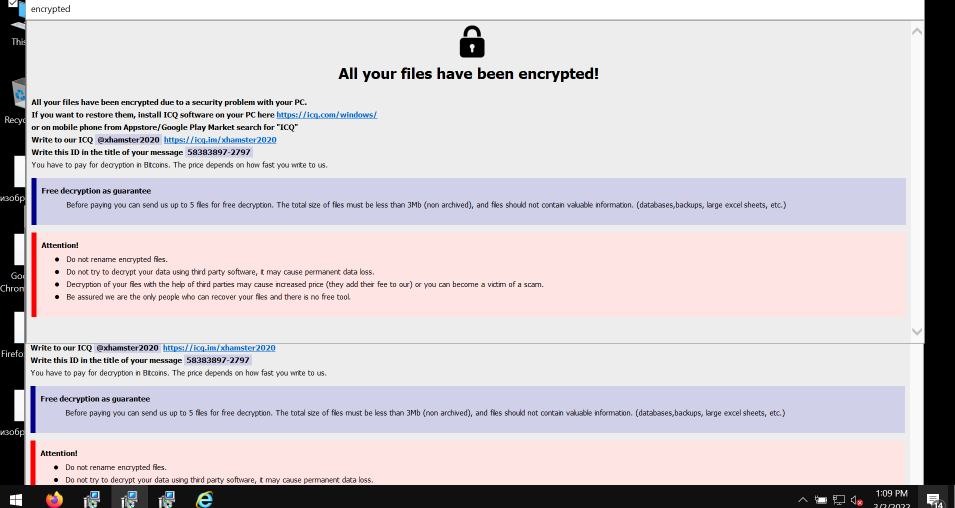Open Internet Explorer from the taskbar

pyautogui.click(x=205, y=498)
